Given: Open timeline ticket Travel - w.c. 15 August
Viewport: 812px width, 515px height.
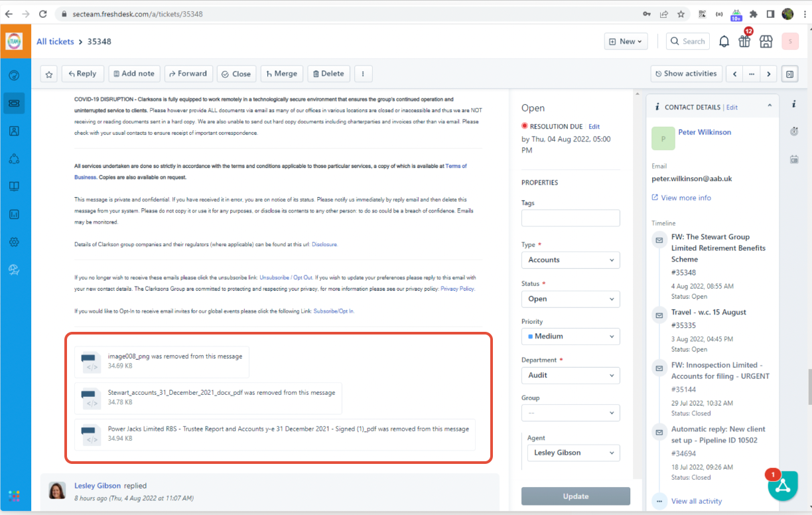Looking at the screenshot, I should click(709, 312).
